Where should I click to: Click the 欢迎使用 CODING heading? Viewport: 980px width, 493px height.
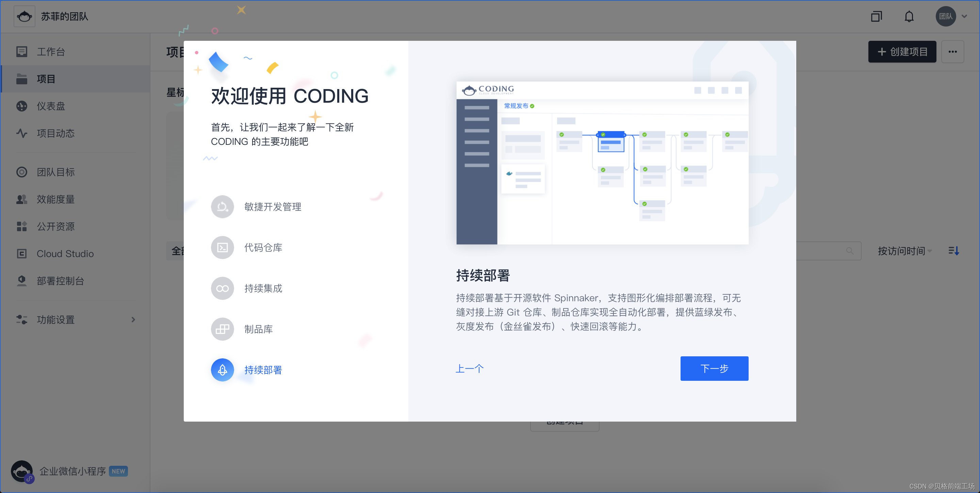click(290, 96)
